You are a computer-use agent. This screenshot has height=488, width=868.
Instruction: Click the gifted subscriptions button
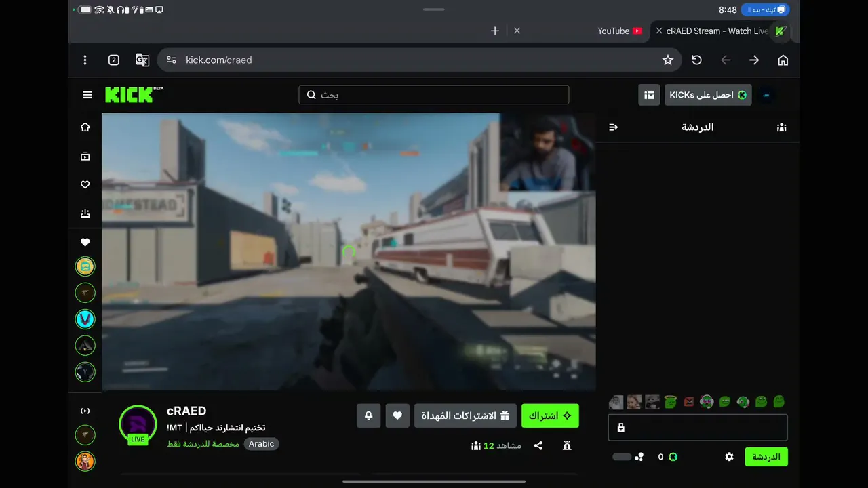pyautogui.click(x=466, y=415)
